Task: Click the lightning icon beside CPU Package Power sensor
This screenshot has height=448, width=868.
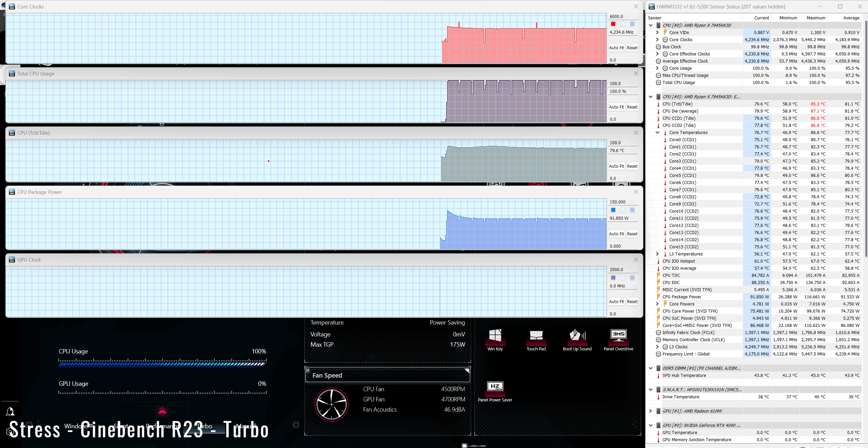Action: (658, 297)
